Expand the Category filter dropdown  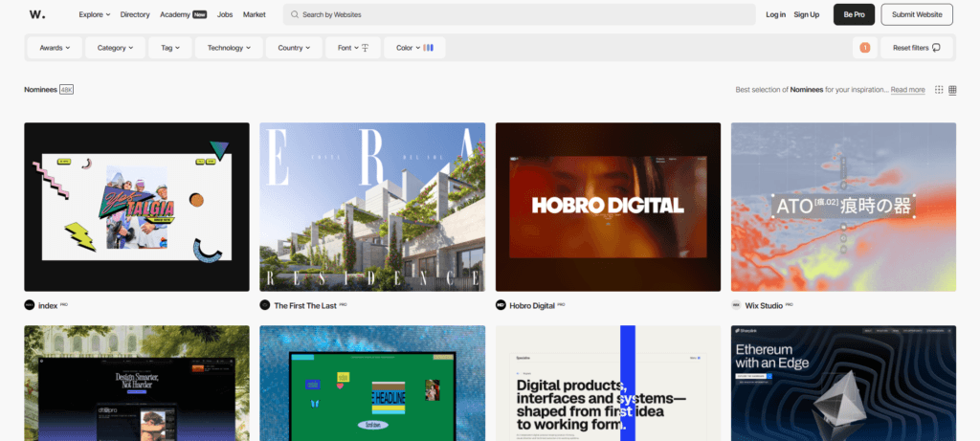(x=115, y=48)
